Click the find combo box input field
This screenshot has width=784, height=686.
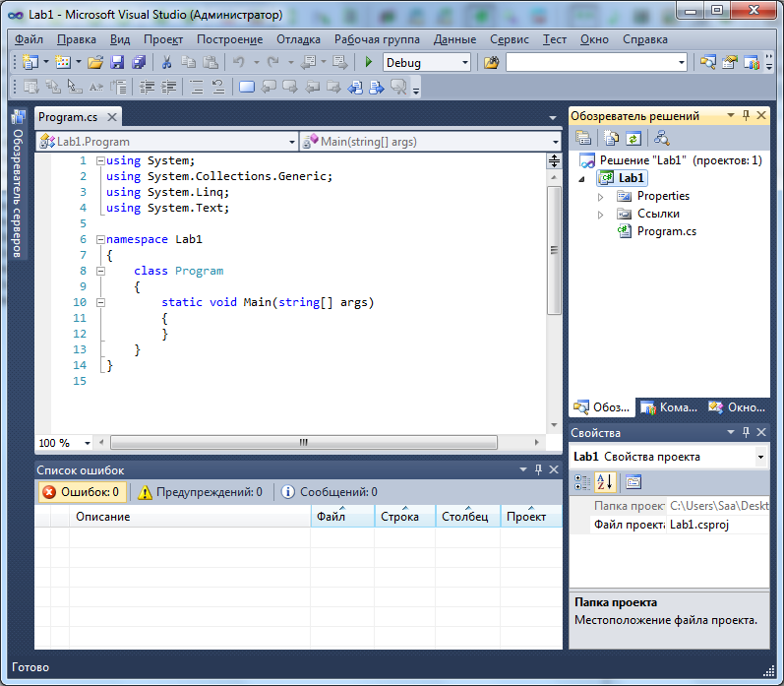coord(591,63)
